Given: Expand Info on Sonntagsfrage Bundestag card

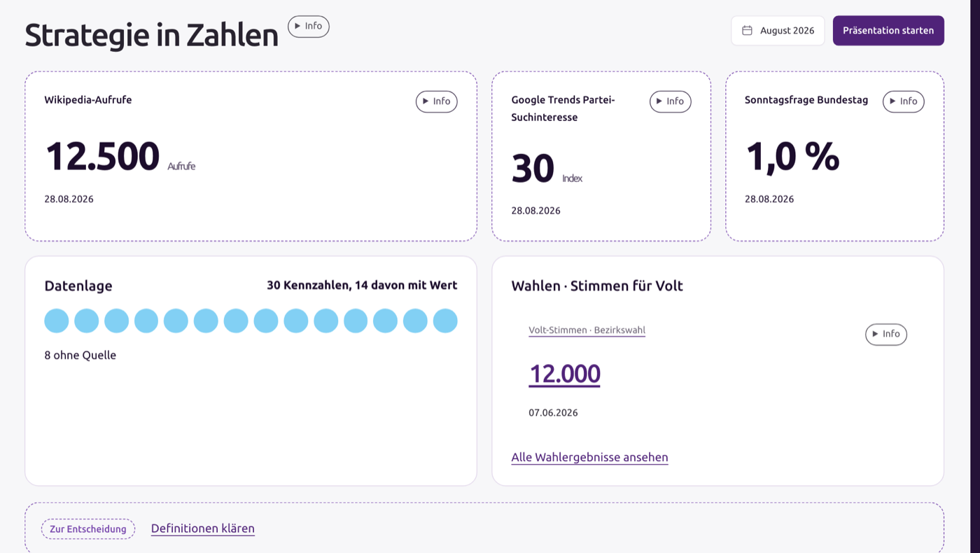Looking at the screenshot, I should 904,101.
